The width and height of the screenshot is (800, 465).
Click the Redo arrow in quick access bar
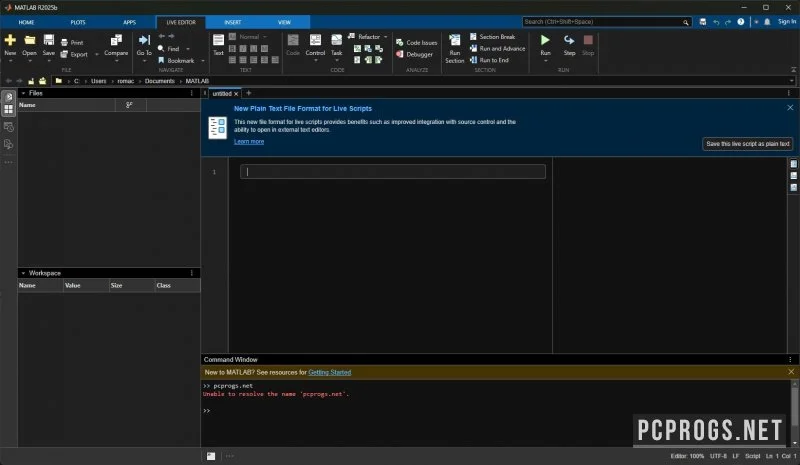pyautogui.click(x=728, y=22)
